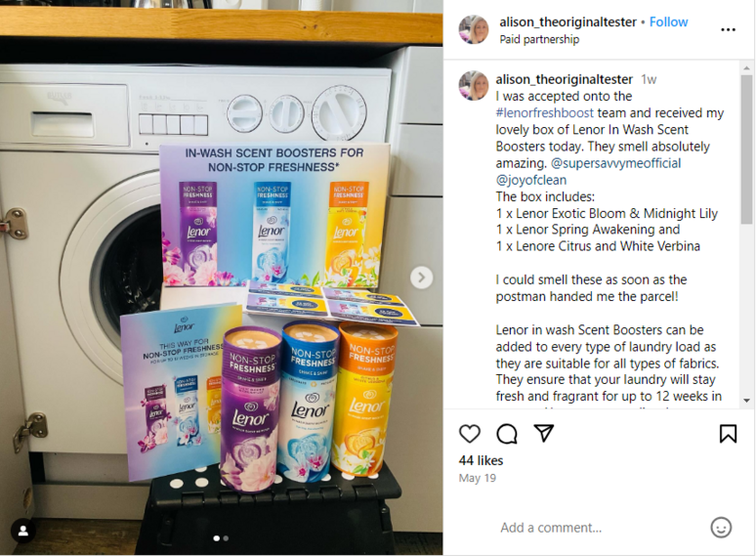The width and height of the screenshot is (756, 556).
Task: Open comments via the speech bubble icon
Action: pyautogui.click(x=507, y=434)
